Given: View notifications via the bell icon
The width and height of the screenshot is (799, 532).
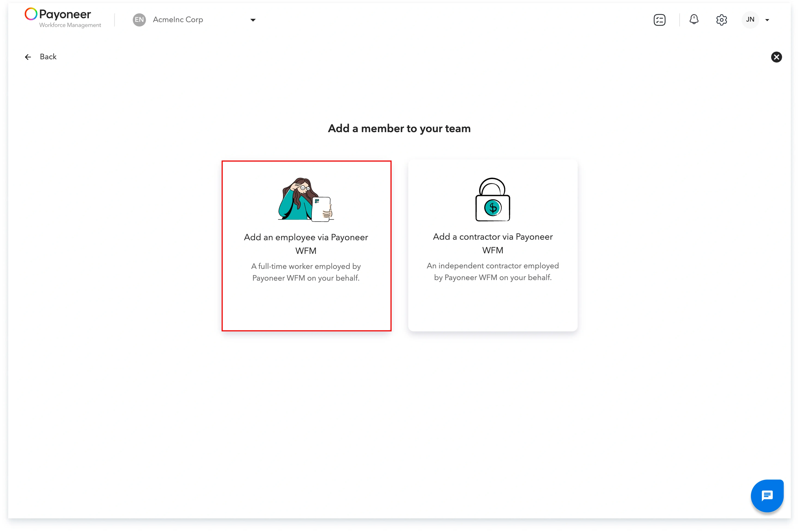Looking at the screenshot, I should (694, 20).
